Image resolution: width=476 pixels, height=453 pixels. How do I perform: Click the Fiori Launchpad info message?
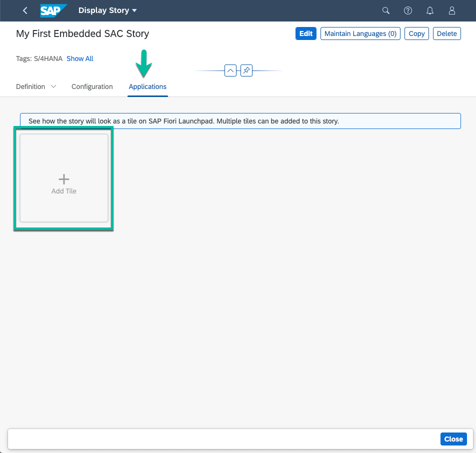[x=240, y=121]
